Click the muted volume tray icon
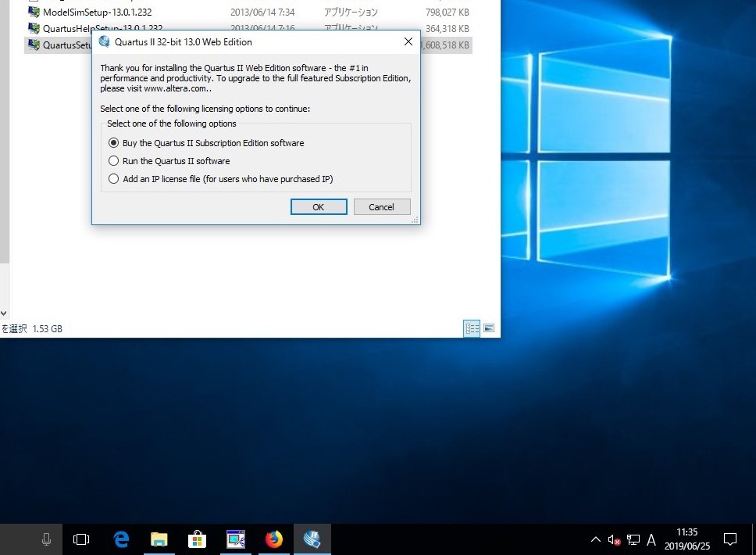 pyautogui.click(x=614, y=539)
